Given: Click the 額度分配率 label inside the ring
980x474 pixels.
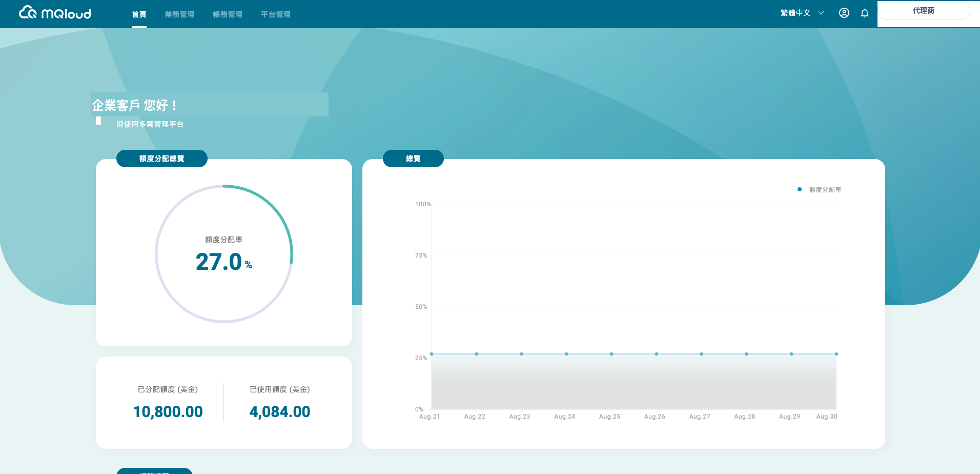Looking at the screenshot, I should click(224, 240).
